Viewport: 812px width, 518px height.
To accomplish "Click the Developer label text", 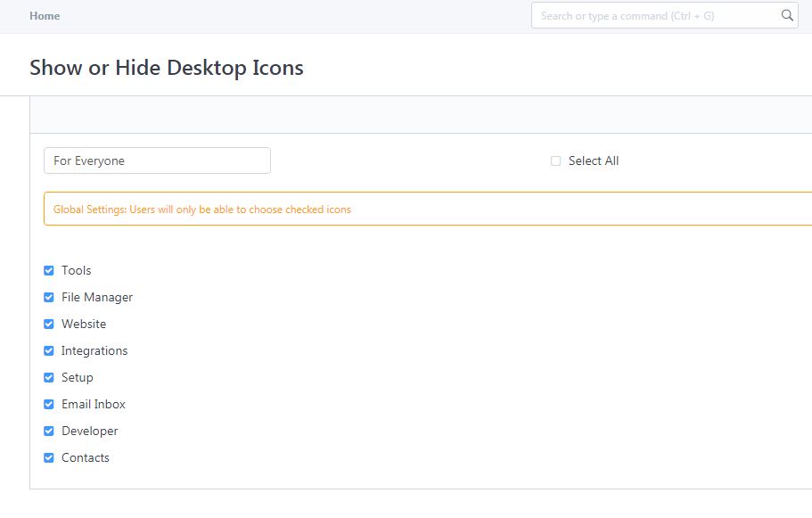I will pos(90,431).
